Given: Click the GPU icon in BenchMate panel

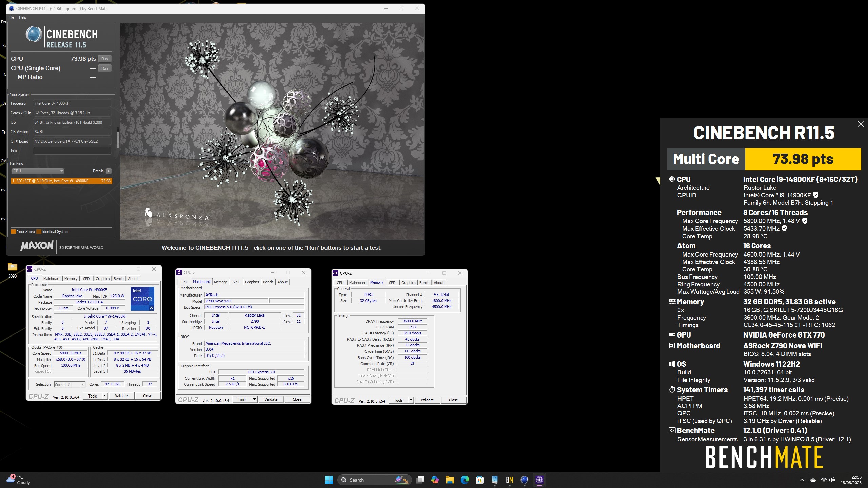Looking at the screenshot, I should [x=672, y=335].
